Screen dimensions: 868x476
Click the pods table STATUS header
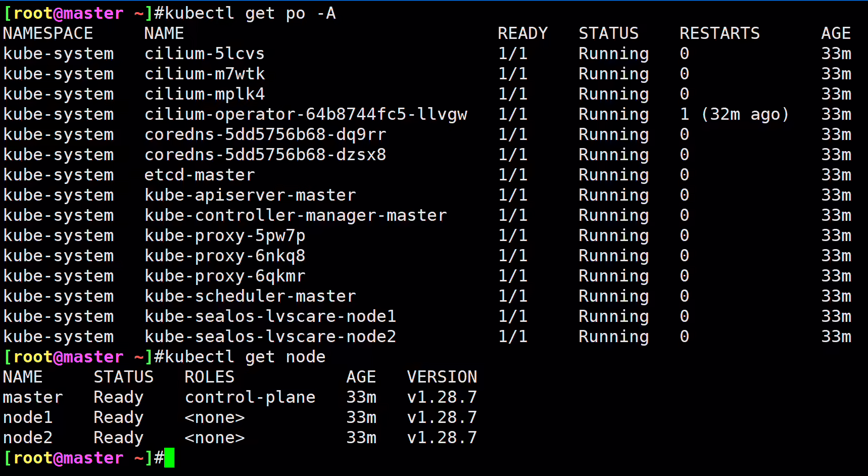[609, 33]
